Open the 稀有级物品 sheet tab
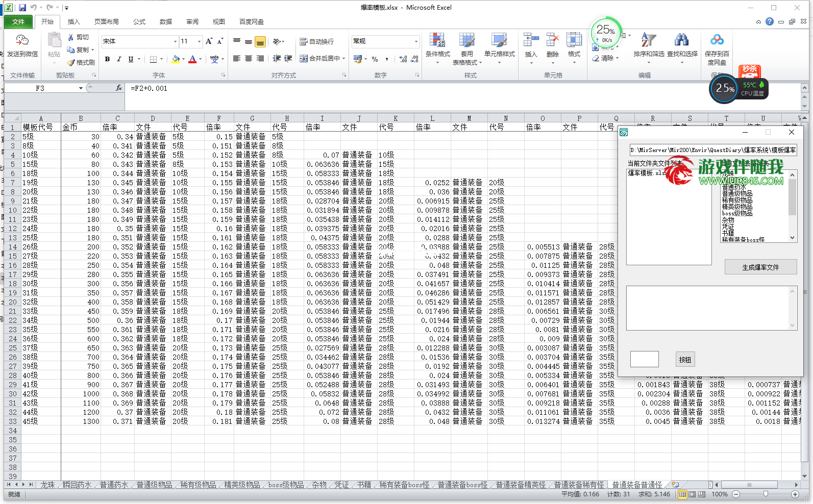813x504 pixels. [199, 485]
